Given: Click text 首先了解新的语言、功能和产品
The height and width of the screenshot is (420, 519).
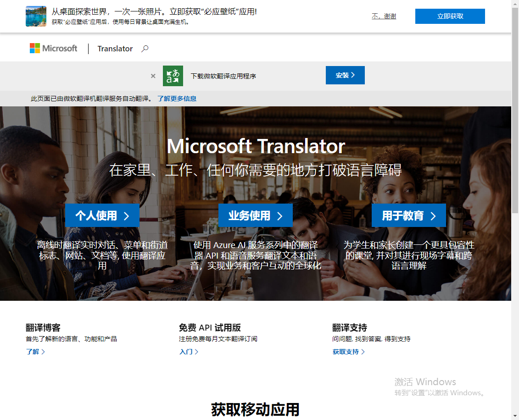Looking at the screenshot, I should 72,339.
